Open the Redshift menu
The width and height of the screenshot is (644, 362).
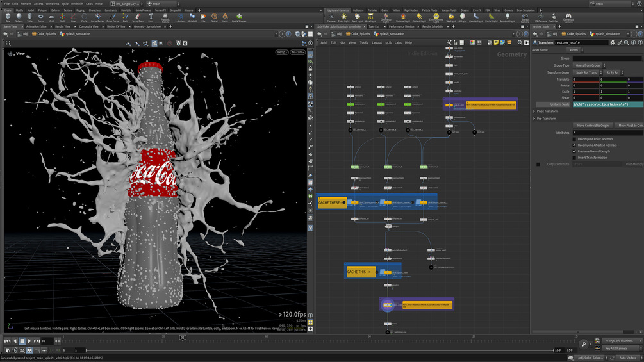pos(78,4)
